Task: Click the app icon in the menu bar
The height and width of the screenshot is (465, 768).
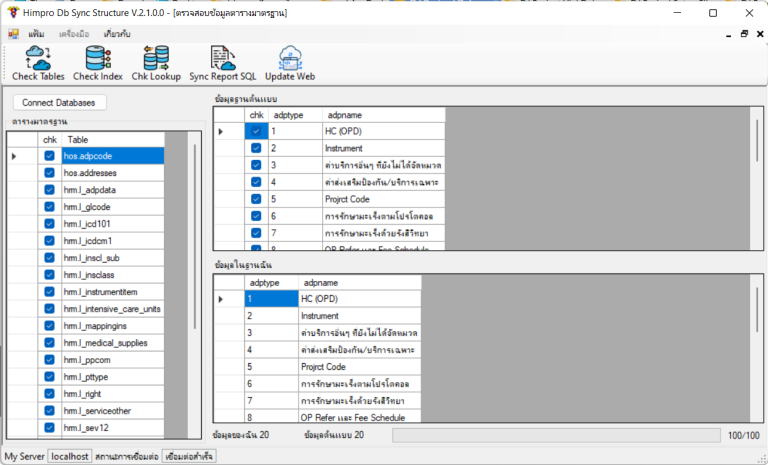Action: click(x=14, y=34)
